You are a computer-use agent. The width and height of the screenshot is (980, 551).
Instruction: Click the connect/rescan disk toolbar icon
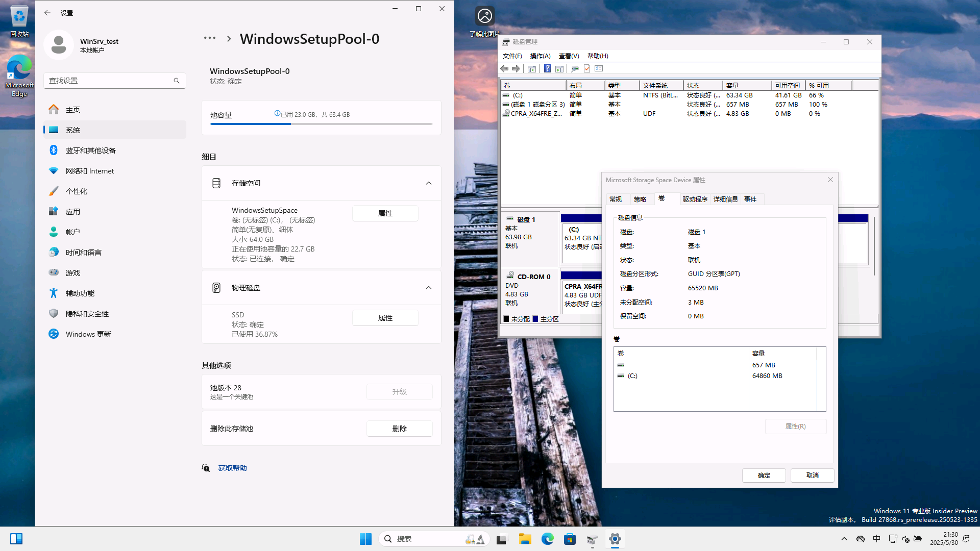click(x=575, y=68)
